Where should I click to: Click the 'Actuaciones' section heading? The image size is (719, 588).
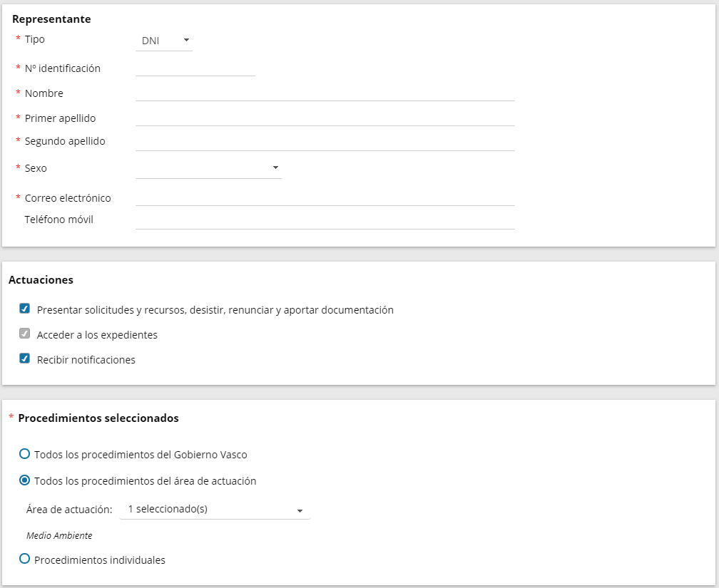(41, 280)
